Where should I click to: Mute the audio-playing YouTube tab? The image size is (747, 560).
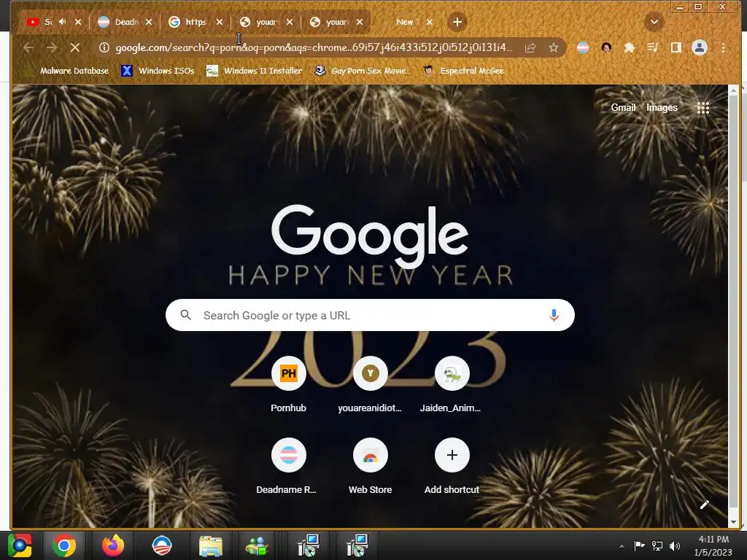pyautogui.click(x=63, y=22)
